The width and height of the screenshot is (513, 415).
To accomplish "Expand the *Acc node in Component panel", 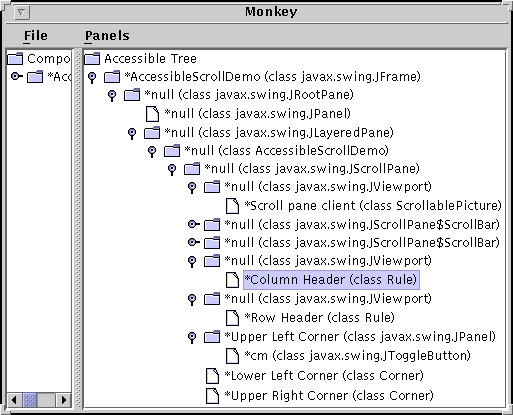I will point(17,76).
